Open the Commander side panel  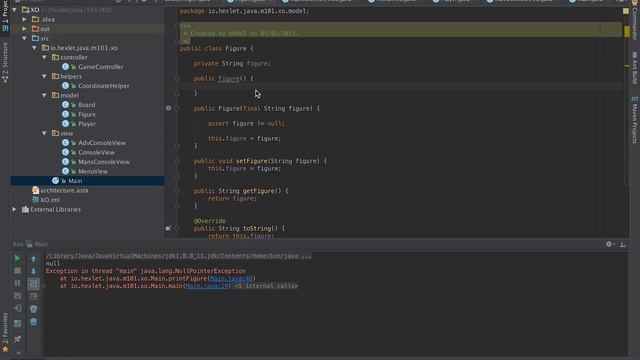635,21
